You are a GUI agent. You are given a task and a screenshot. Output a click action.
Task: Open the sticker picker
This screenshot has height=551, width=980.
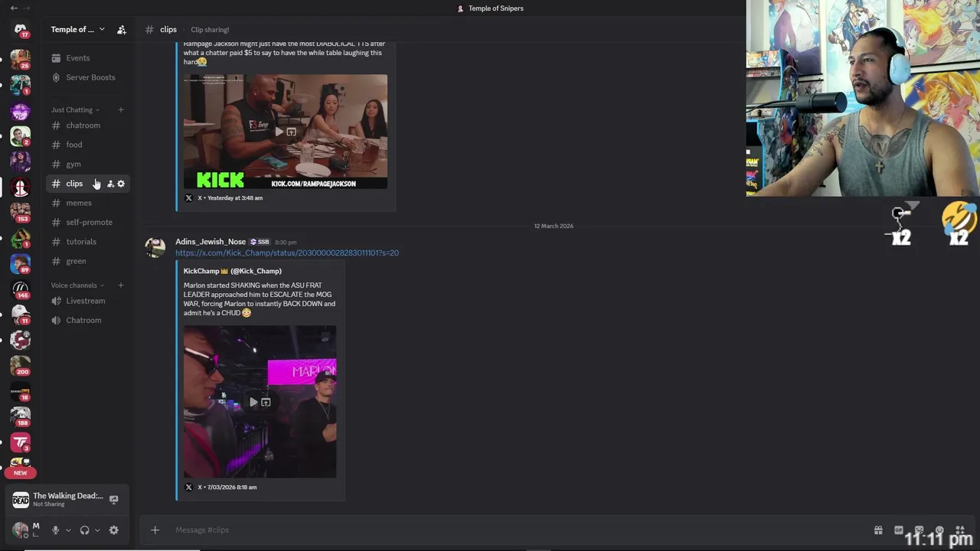[x=919, y=530]
